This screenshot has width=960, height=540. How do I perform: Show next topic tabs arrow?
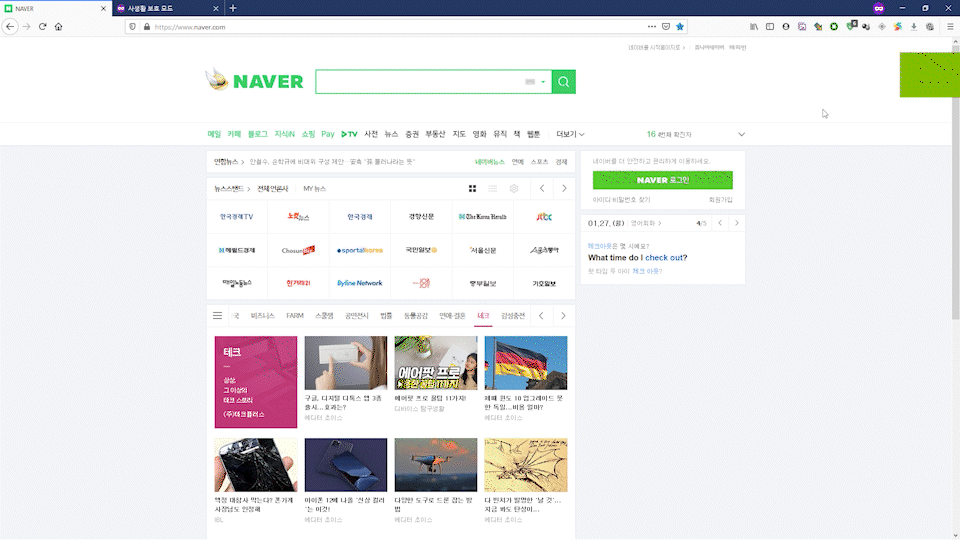click(x=563, y=316)
